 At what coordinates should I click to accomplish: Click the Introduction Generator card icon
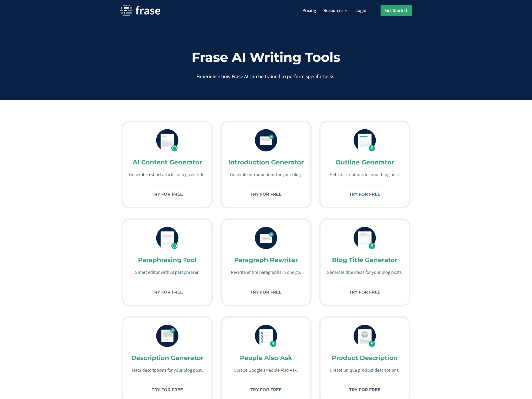point(266,140)
